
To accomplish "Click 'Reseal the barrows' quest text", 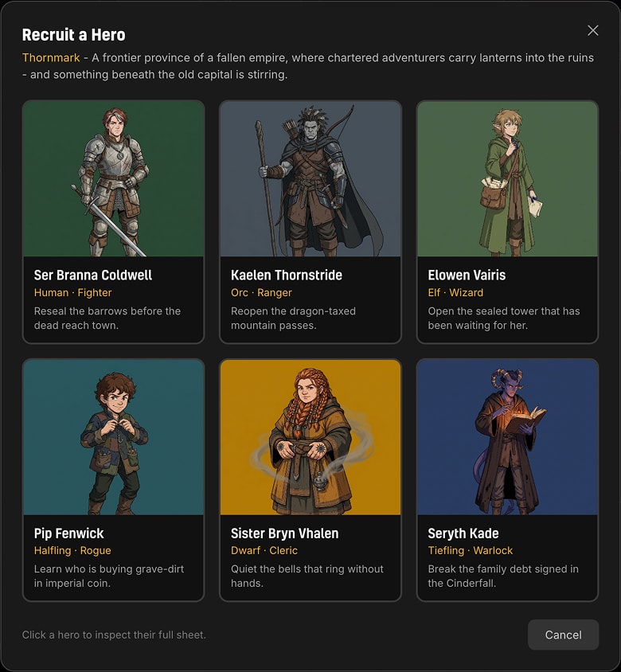I will tap(107, 318).
